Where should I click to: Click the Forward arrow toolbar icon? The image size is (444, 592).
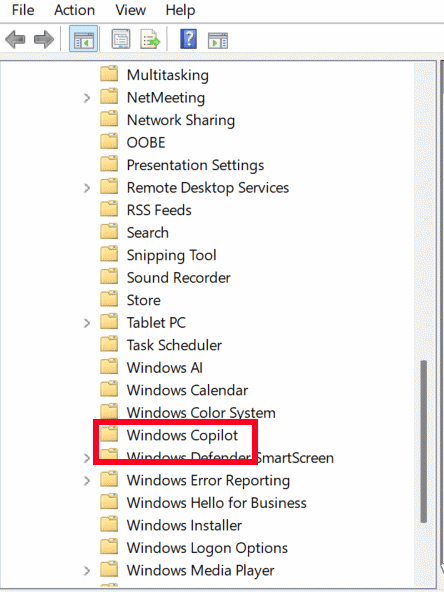point(44,40)
